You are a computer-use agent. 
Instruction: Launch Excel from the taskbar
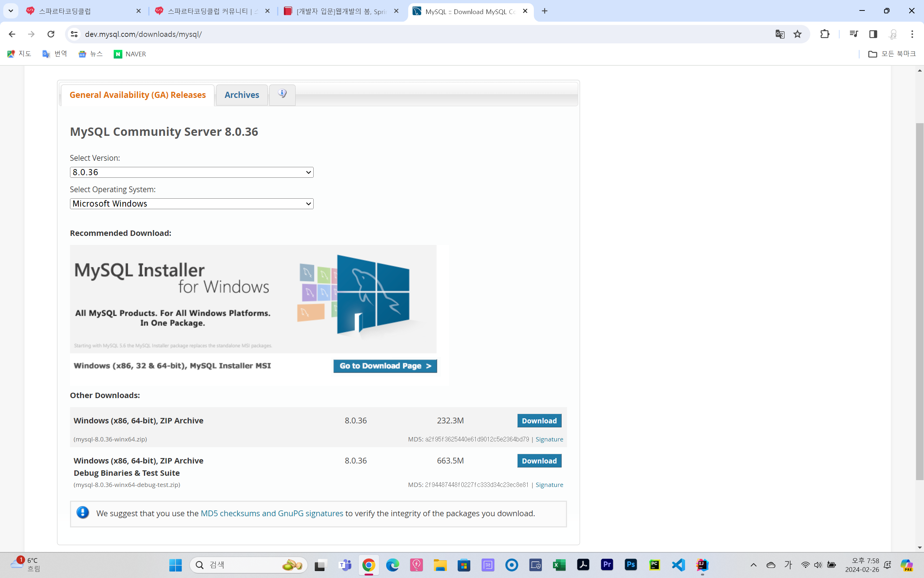[559, 565]
